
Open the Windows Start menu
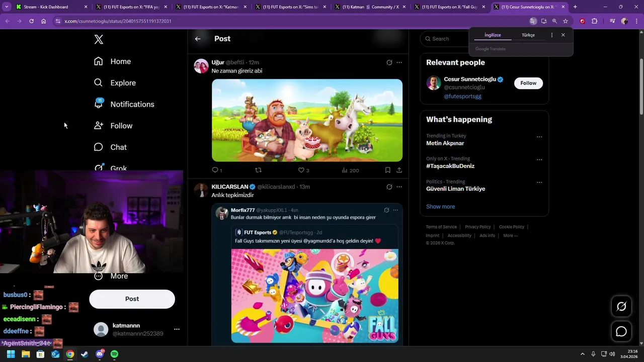click(11, 354)
